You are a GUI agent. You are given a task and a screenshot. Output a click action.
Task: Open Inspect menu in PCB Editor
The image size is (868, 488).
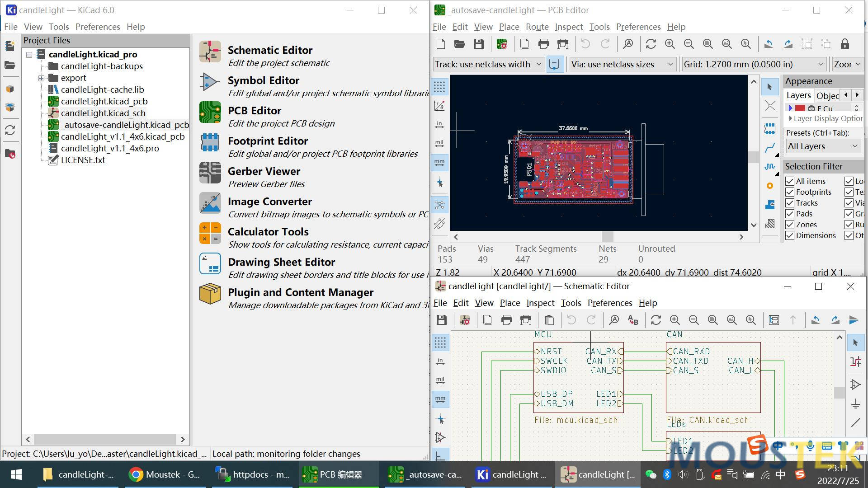point(569,27)
